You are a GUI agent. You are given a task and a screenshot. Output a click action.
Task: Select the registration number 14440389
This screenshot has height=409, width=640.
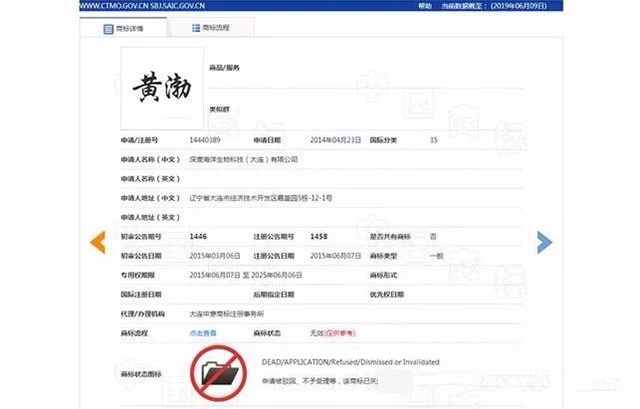[x=205, y=140]
